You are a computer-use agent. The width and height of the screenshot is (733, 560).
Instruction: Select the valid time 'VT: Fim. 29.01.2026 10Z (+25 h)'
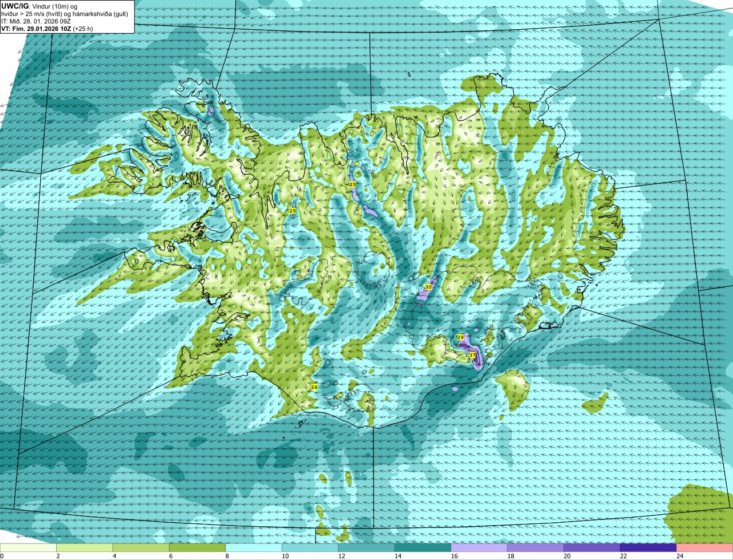click(x=47, y=29)
